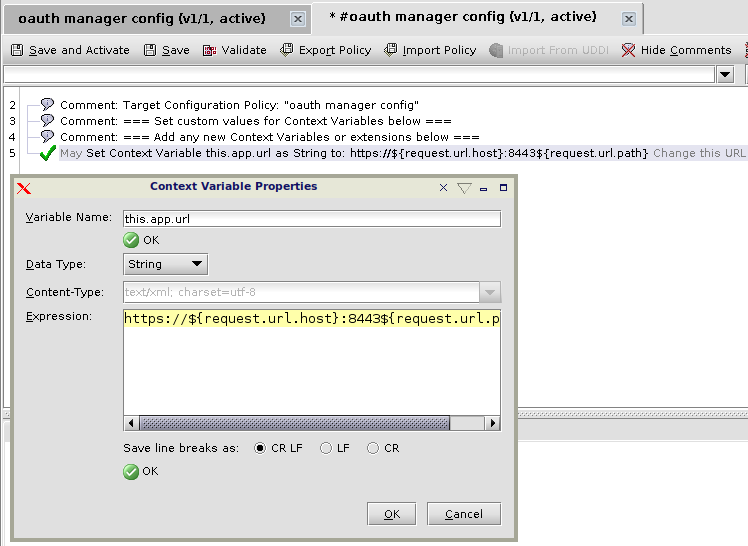748x546 pixels.
Task: Click into the policy search field
Action: [359, 75]
